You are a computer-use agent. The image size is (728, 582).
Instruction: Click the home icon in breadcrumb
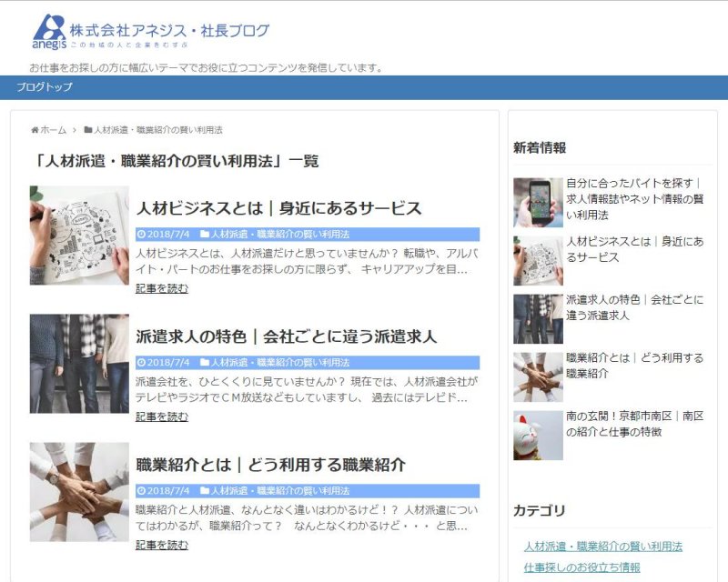tap(35, 130)
